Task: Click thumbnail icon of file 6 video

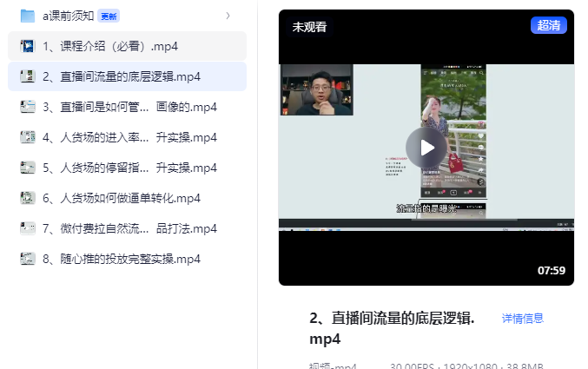Action: (28, 198)
